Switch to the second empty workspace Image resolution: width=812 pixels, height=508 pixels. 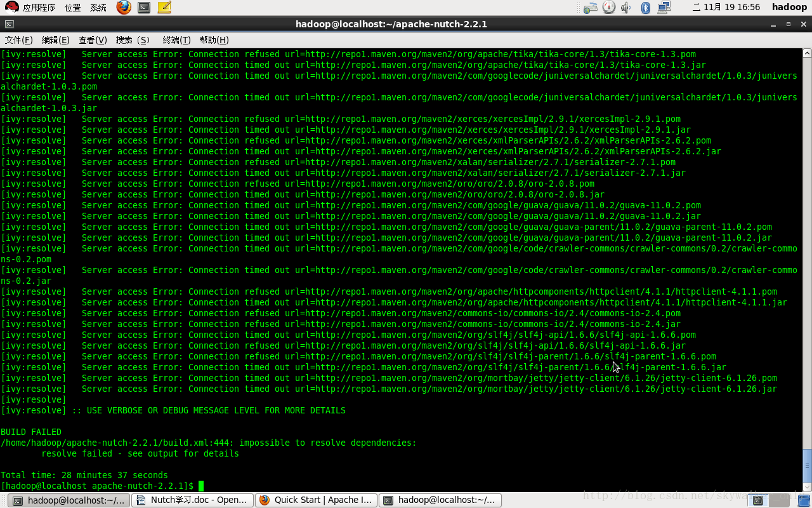click(x=778, y=500)
